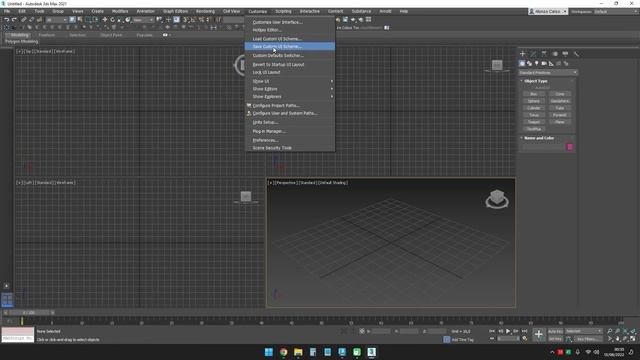The height and width of the screenshot is (360, 640).
Task: Open the Modify tab of the command panel
Action: (533, 53)
